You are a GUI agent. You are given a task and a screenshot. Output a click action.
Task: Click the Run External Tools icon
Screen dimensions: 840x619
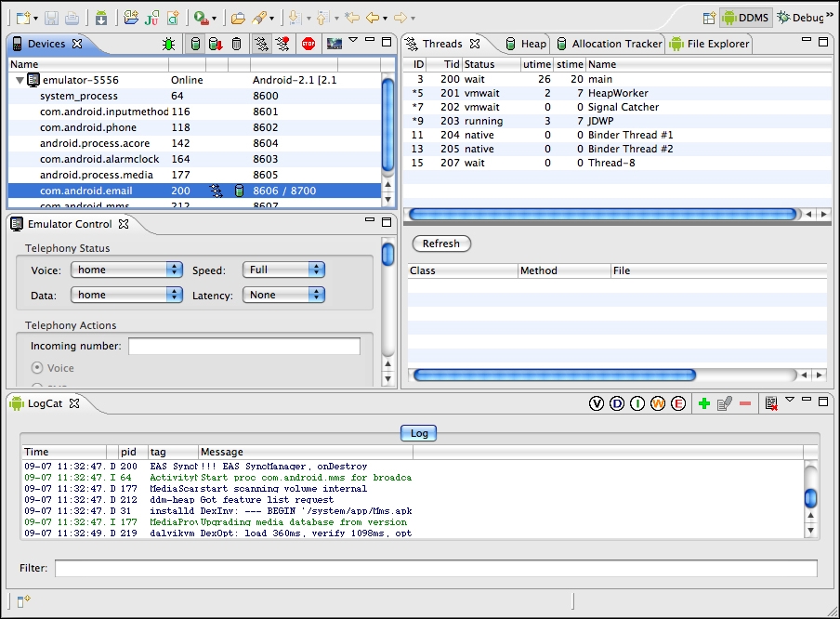(202, 19)
